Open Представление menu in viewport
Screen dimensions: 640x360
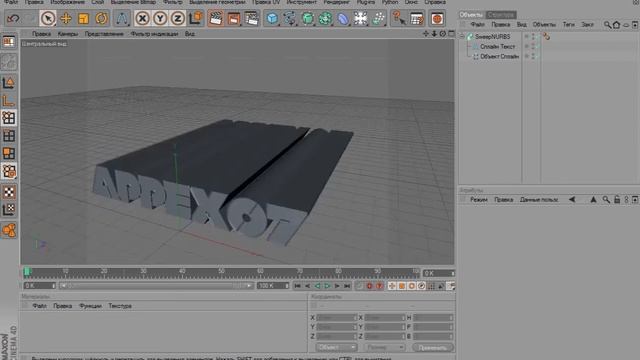[104, 34]
